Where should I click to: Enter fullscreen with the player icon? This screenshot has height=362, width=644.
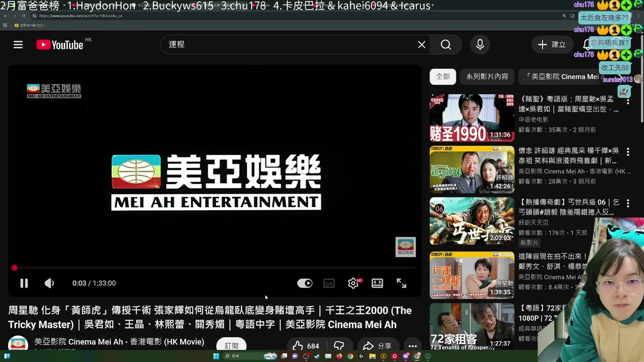click(x=401, y=283)
